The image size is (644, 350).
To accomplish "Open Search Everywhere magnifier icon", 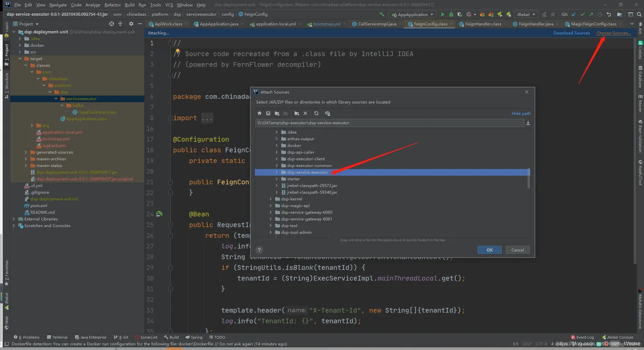I will point(639,14).
